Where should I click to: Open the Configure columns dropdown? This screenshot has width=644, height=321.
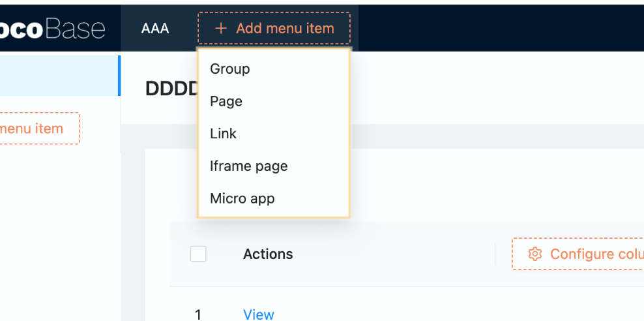coord(578,254)
